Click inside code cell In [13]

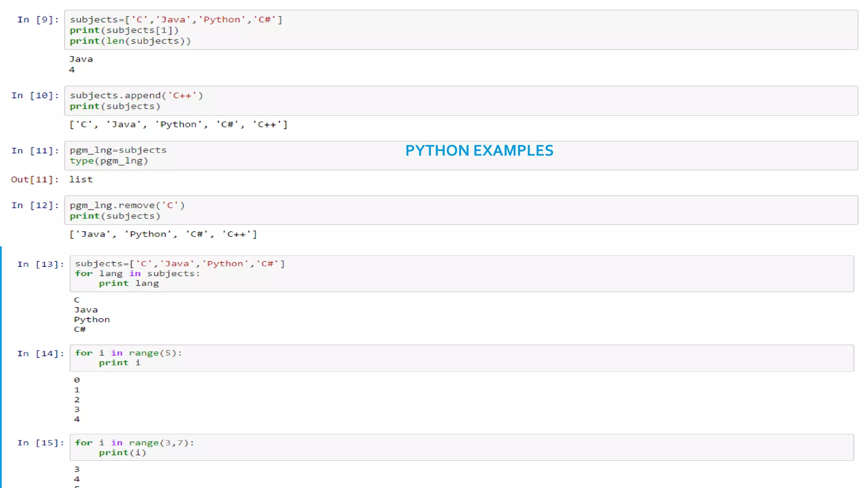(x=462, y=274)
